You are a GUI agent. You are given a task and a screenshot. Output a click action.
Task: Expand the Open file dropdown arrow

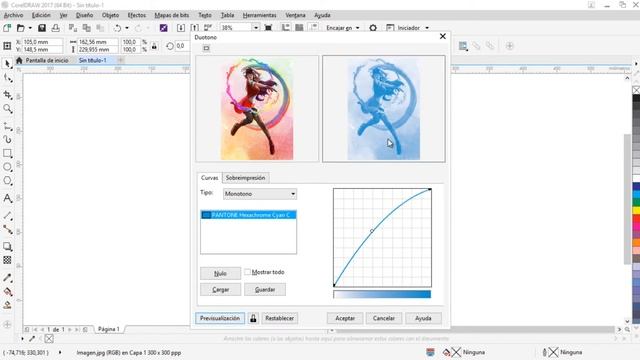pos(30,28)
